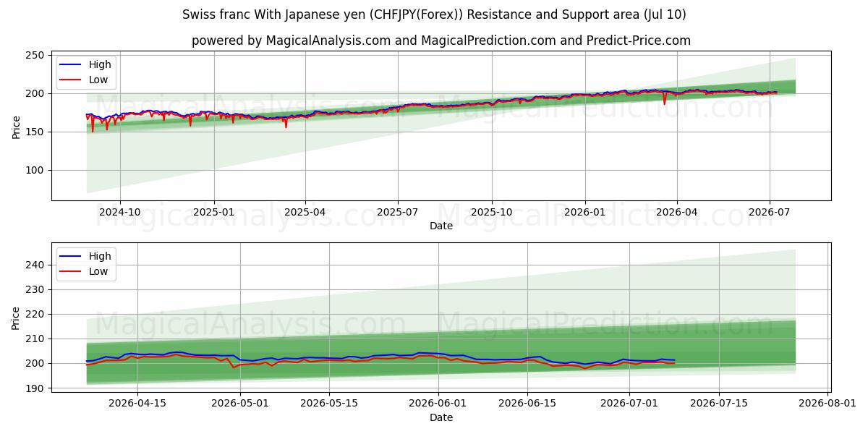The width and height of the screenshot is (868, 434).
Task: Click 'High' in the top chart legend
Action: click(100, 65)
